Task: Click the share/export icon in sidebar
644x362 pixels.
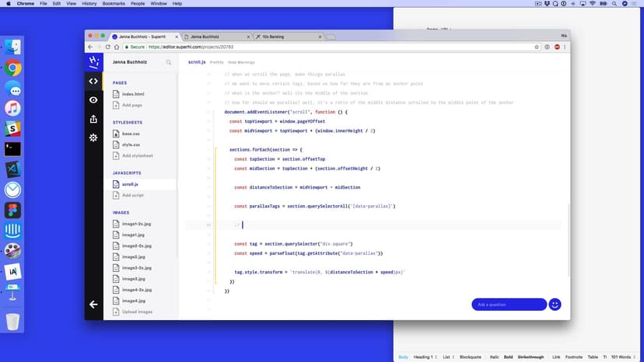Action: (x=93, y=119)
